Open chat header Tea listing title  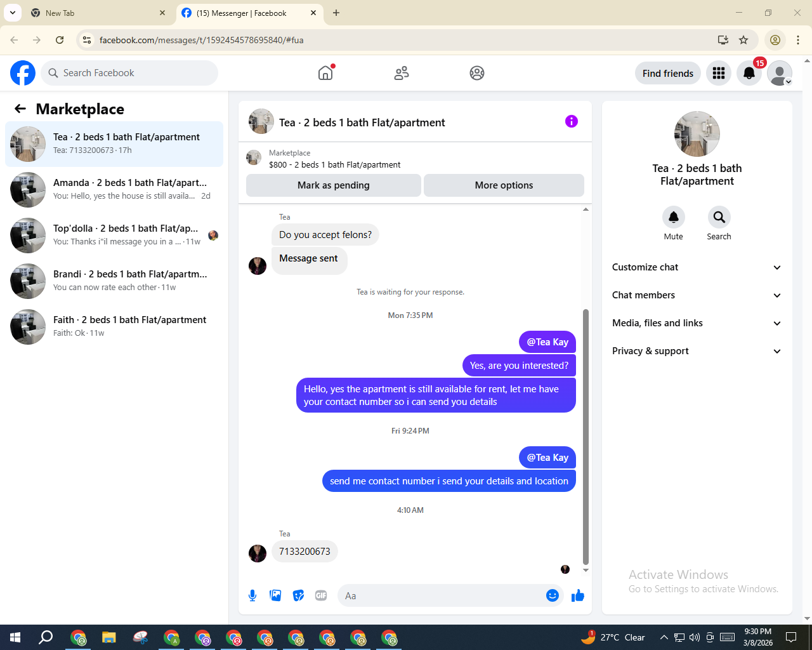[362, 123]
